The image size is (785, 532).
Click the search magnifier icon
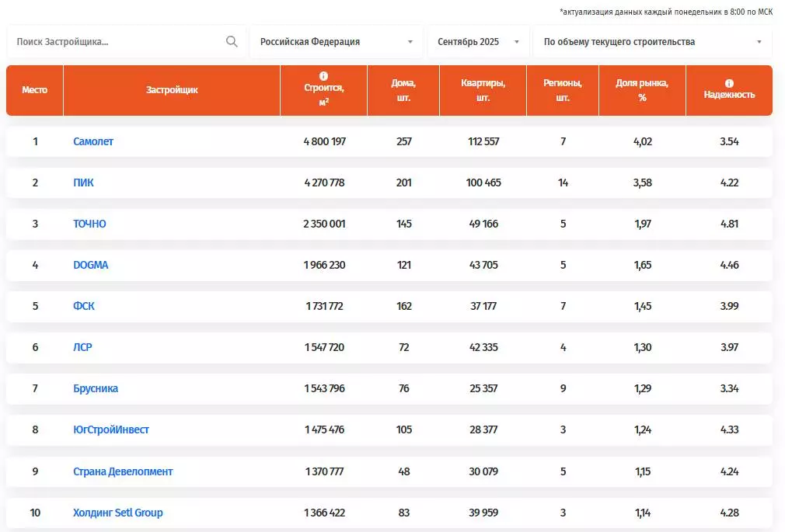(232, 42)
